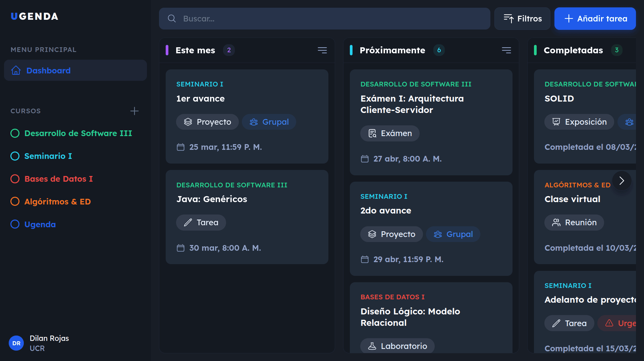Click the Añadir tarea button
Screen dimensions: 644x361
[595, 18]
